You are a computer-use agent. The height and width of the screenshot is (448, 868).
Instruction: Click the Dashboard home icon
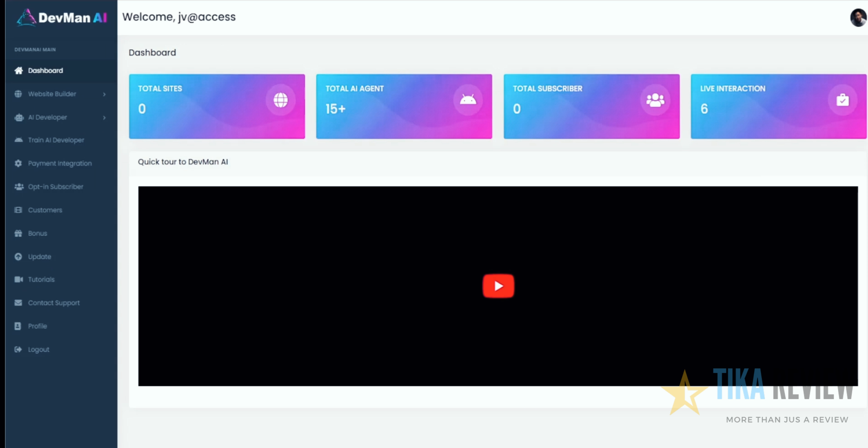pos(19,70)
